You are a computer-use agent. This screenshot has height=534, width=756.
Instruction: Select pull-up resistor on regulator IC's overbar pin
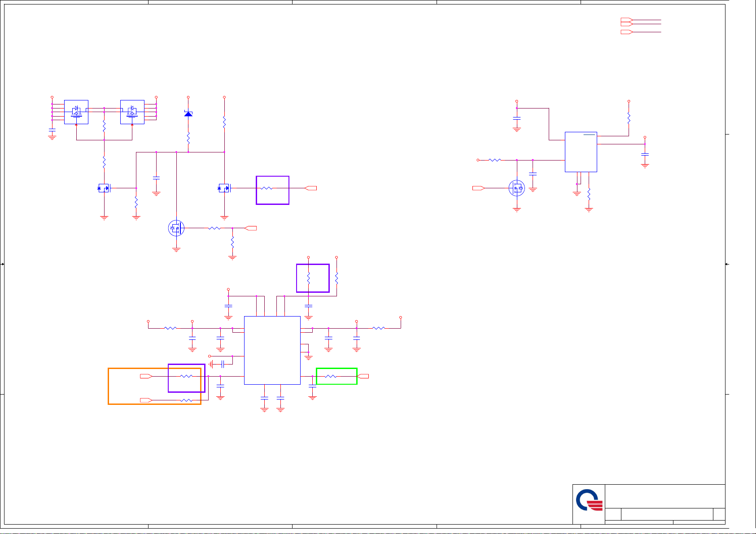coord(629,118)
